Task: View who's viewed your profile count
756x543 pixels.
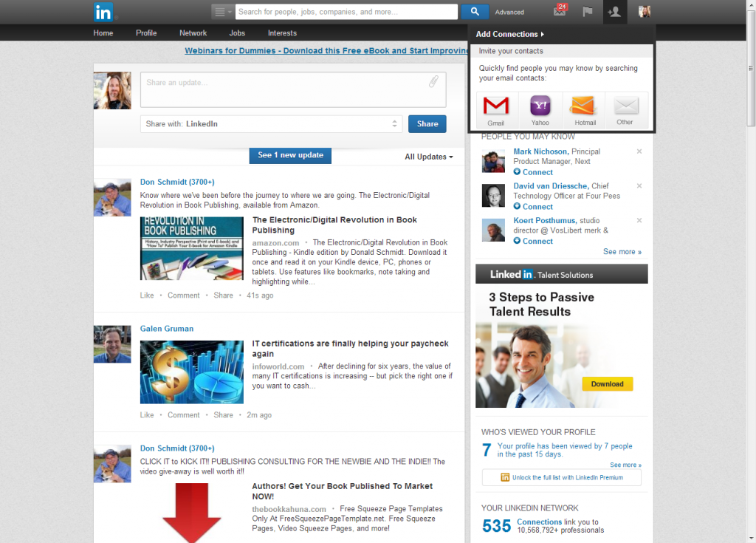Action: click(487, 450)
